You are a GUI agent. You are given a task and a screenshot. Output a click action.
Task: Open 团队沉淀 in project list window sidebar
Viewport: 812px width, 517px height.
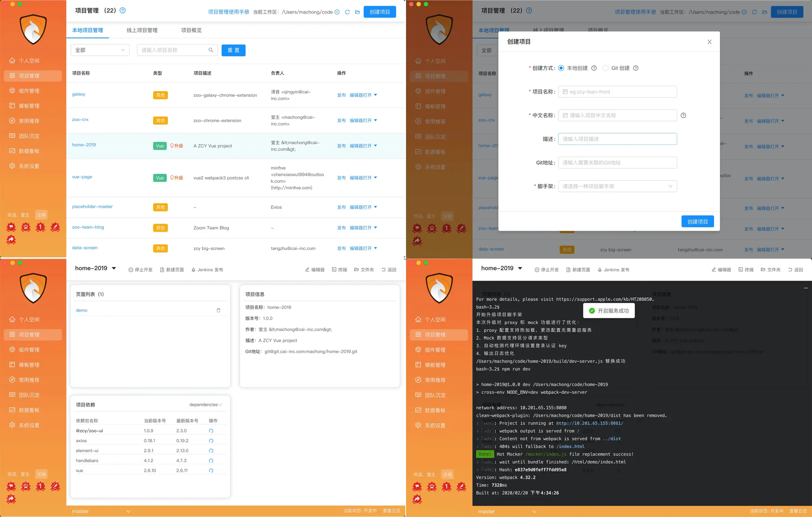pos(24,136)
